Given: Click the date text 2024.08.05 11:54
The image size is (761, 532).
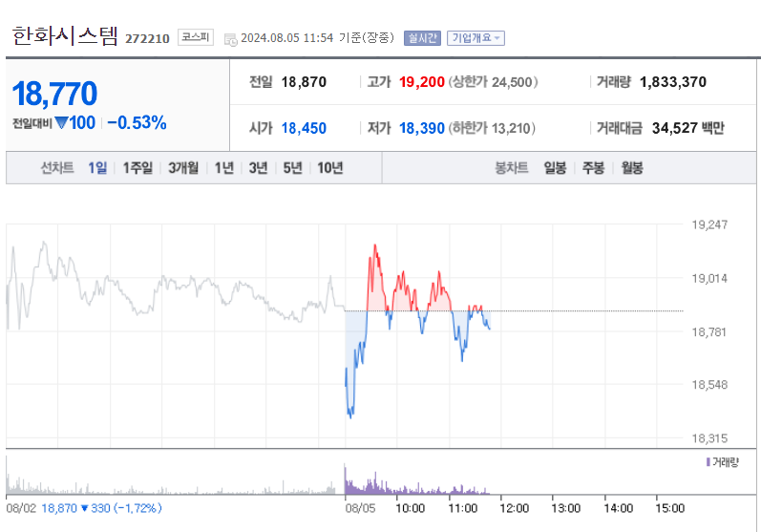Looking at the screenshot, I should [286, 38].
